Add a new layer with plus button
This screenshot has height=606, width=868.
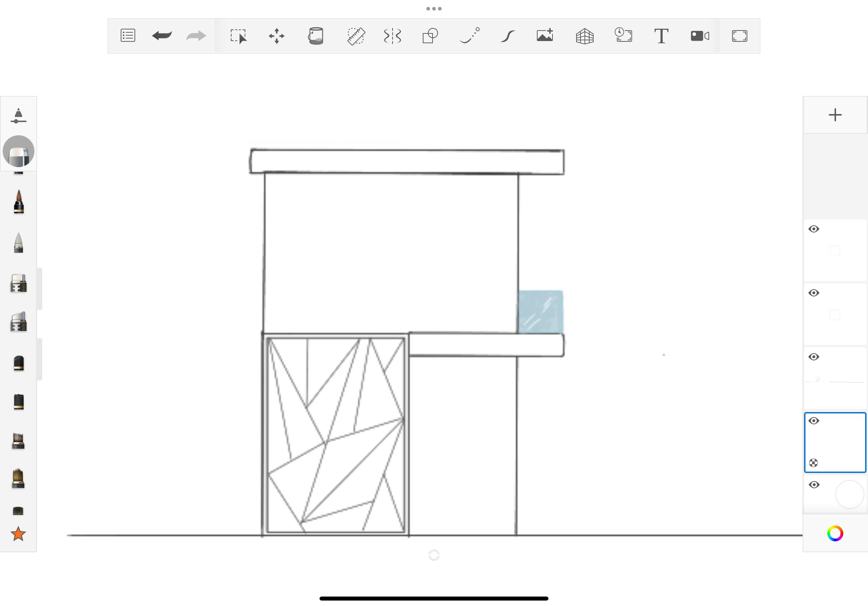(x=835, y=115)
